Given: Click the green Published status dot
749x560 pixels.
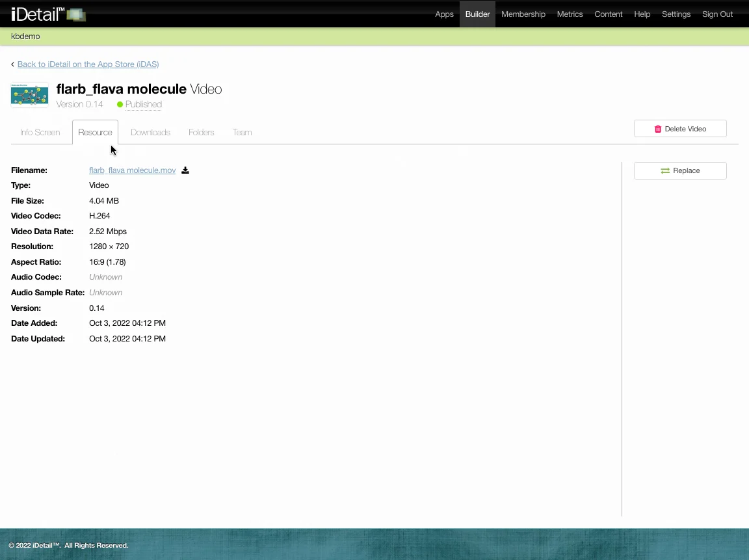Looking at the screenshot, I should (120, 104).
